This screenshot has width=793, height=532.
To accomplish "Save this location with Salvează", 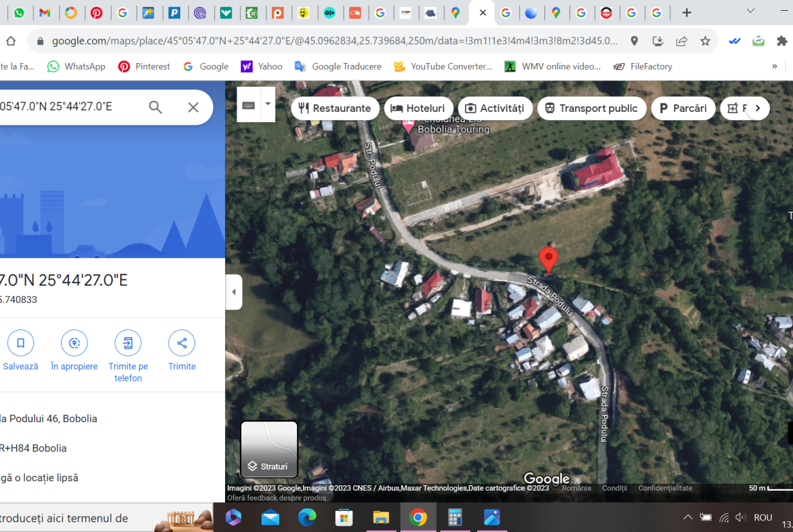I will pyautogui.click(x=20, y=344).
